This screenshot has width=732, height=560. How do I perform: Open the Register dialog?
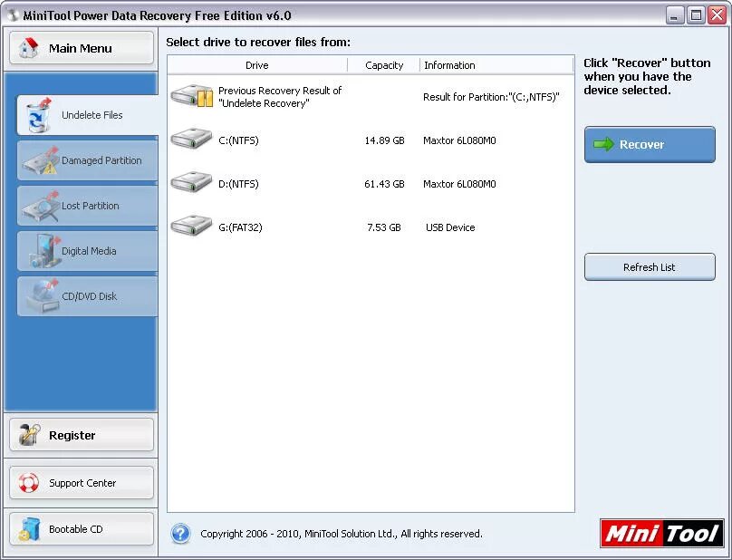click(x=82, y=435)
